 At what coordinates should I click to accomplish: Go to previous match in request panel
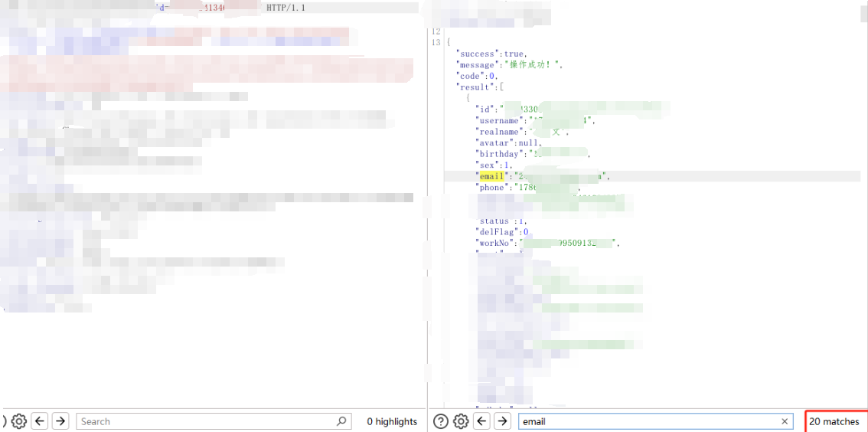pos(40,421)
